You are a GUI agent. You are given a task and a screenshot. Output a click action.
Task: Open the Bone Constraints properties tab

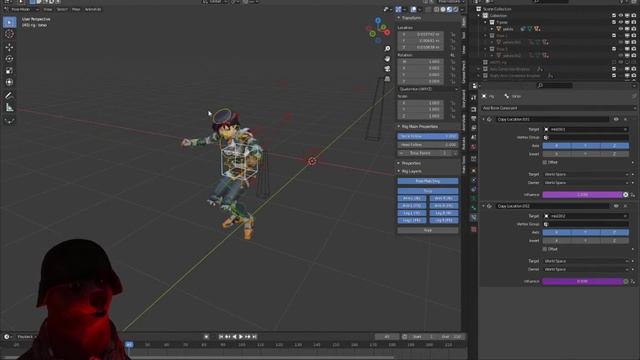click(x=473, y=218)
